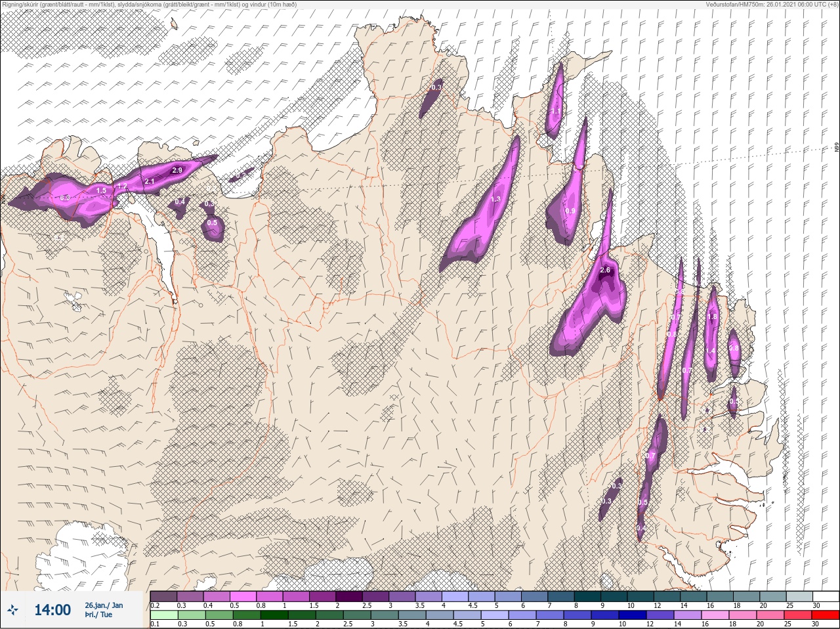The height and width of the screenshot is (629, 840).
Task: Select lower legend swatch between 20 and 25
Action: pyautogui.click(x=770, y=615)
